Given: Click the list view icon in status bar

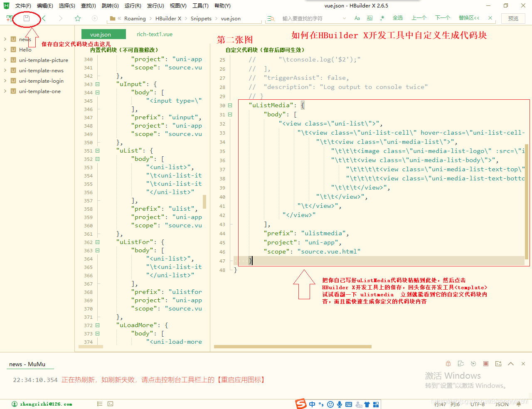Looking at the screenshot, I should (100, 404).
